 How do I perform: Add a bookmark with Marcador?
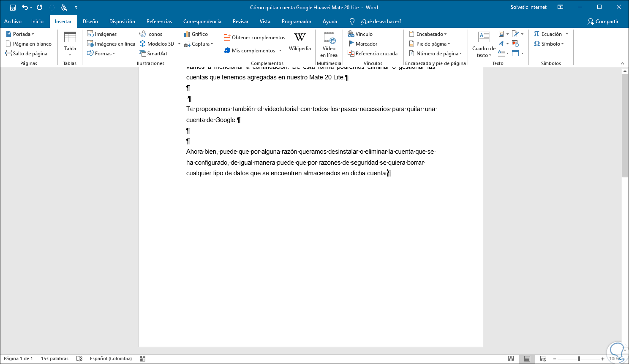(x=363, y=44)
